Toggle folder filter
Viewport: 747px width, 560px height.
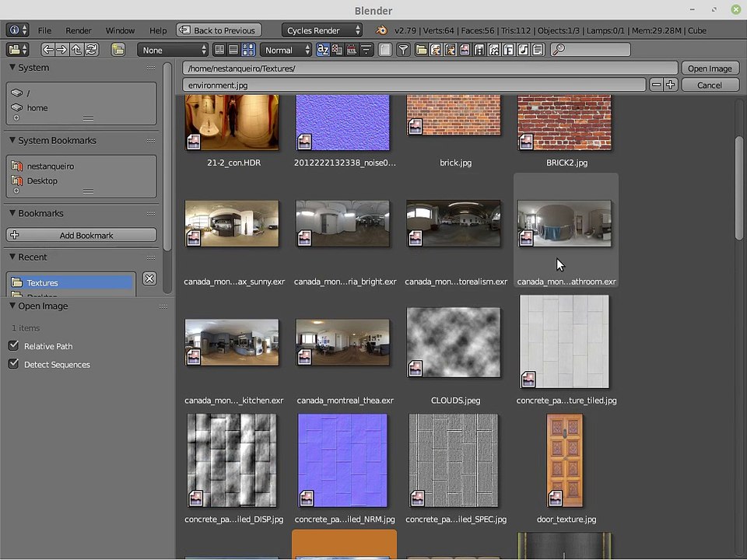tap(421, 50)
